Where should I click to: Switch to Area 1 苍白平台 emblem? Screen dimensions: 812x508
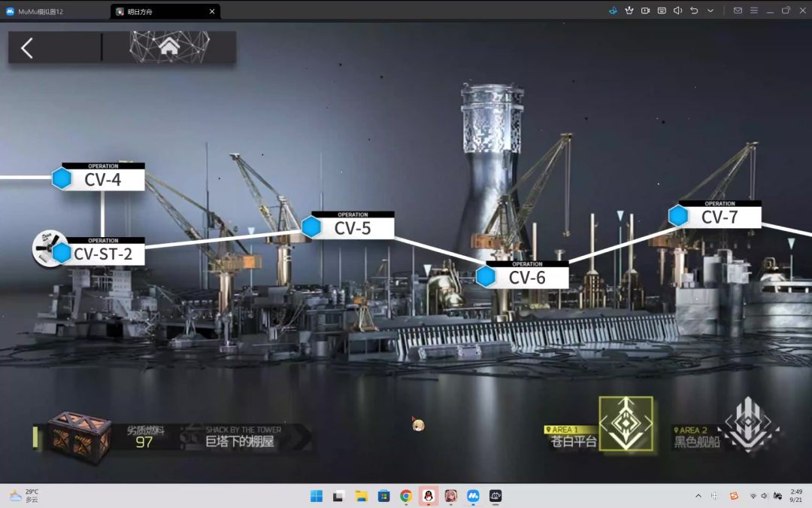[626, 423]
